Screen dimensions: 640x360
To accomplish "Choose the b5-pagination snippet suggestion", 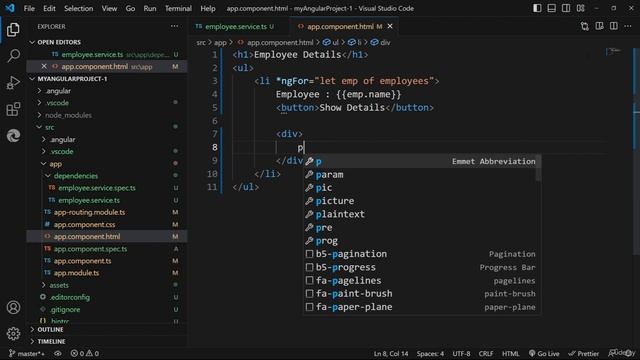I will [x=420, y=254].
